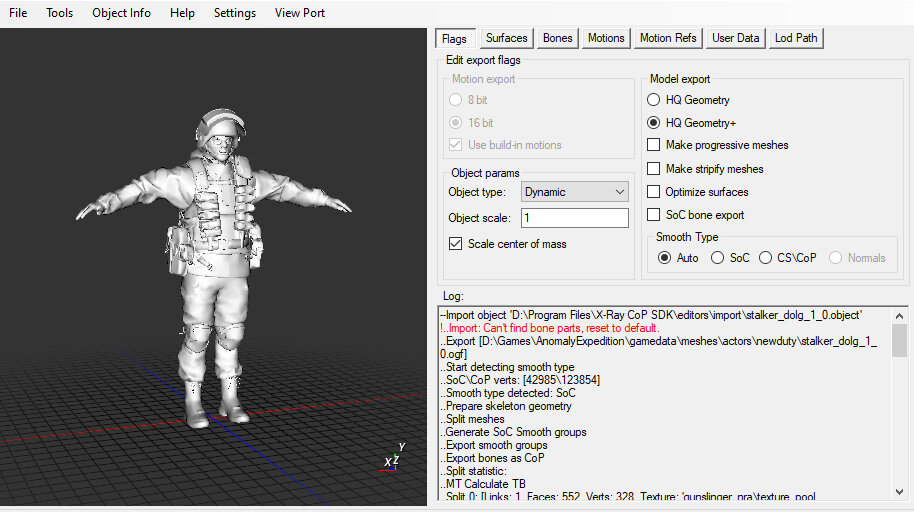Open the Motion Refs tab
The height and width of the screenshot is (512, 914).
[x=668, y=38]
